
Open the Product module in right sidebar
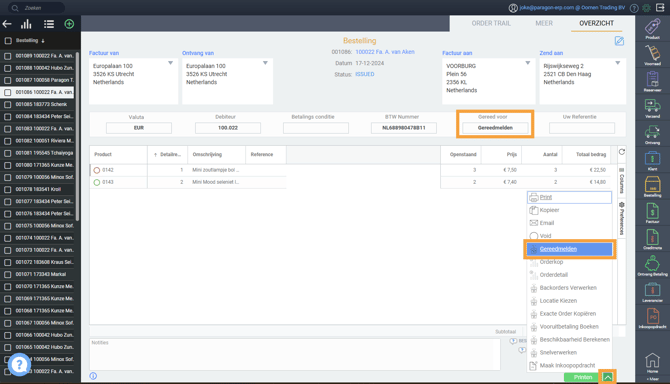652,28
